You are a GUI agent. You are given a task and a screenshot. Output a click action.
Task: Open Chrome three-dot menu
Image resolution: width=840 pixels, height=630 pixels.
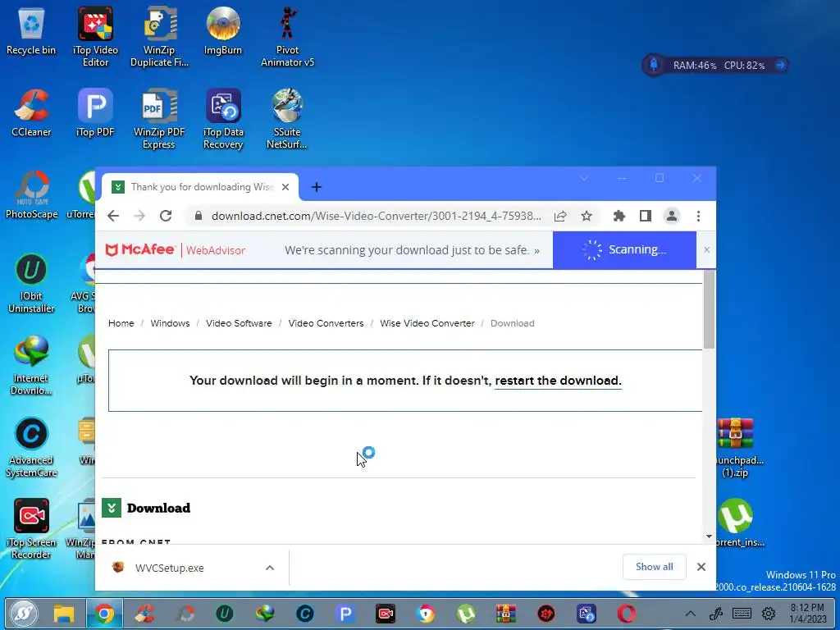pos(698,216)
